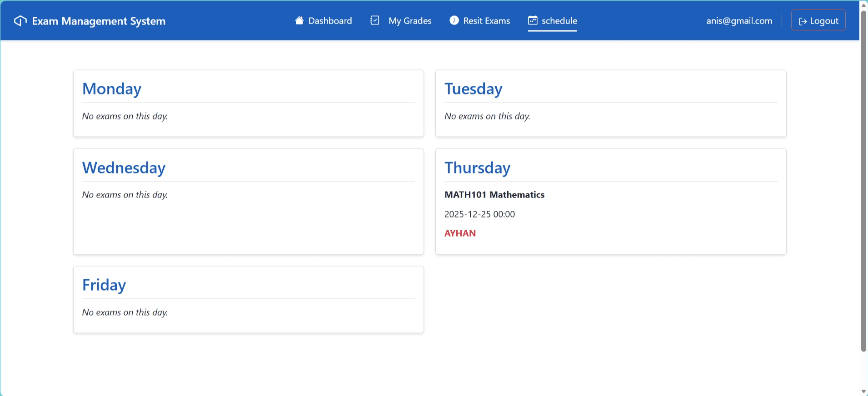Click Friday's "No exams on this day." text
868x396 pixels.
(x=125, y=312)
